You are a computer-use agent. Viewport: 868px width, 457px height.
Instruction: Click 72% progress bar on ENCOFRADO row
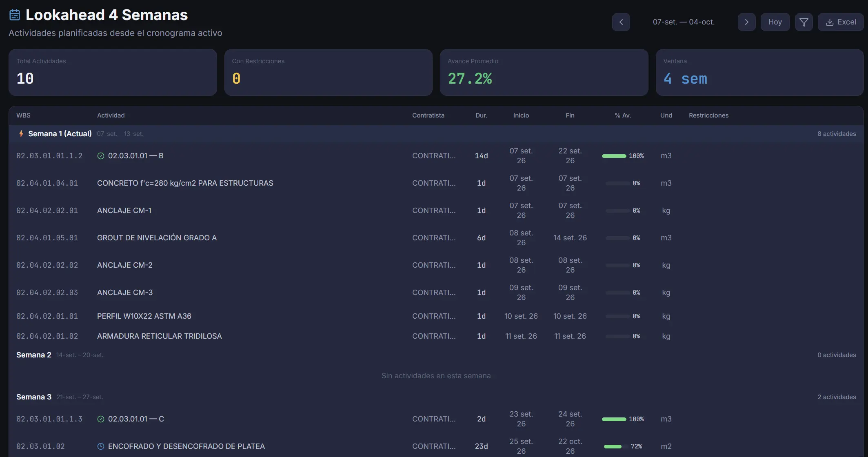[616, 446]
